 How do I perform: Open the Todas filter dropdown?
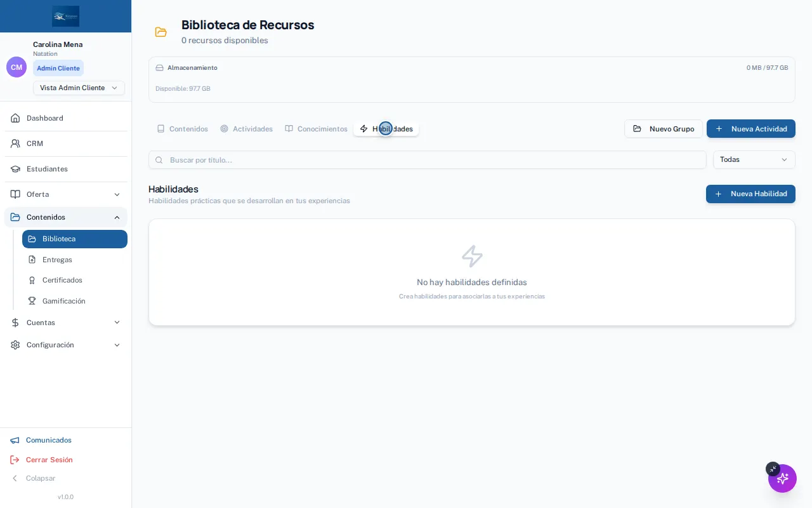(x=754, y=159)
